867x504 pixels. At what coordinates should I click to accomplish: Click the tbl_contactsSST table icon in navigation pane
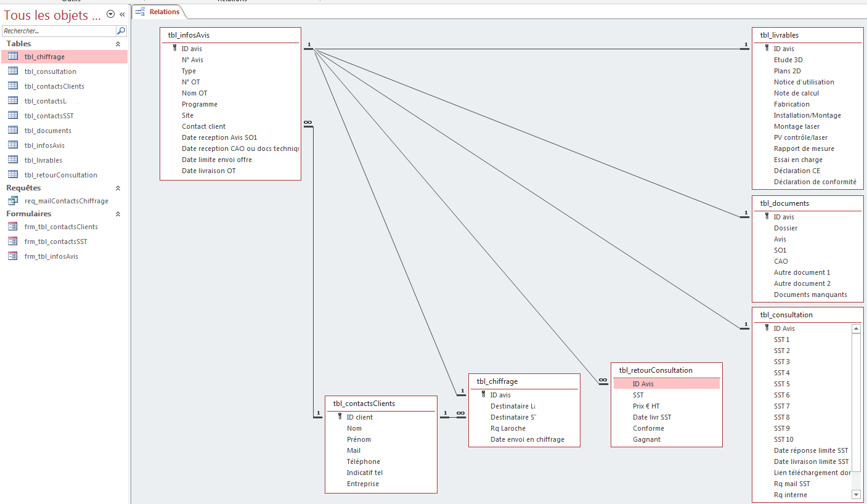pos(13,116)
